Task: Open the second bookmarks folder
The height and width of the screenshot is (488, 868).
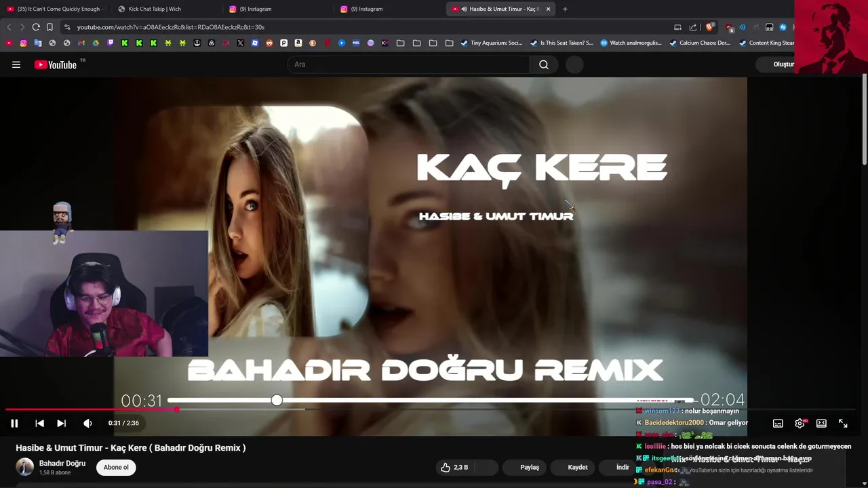Action: (x=417, y=43)
